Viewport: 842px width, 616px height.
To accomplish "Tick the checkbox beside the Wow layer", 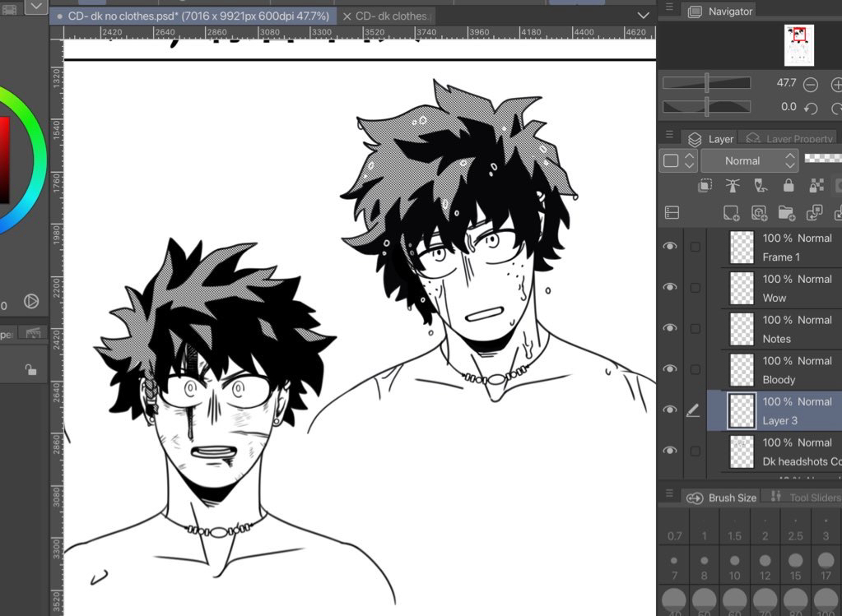I will click(x=695, y=288).
